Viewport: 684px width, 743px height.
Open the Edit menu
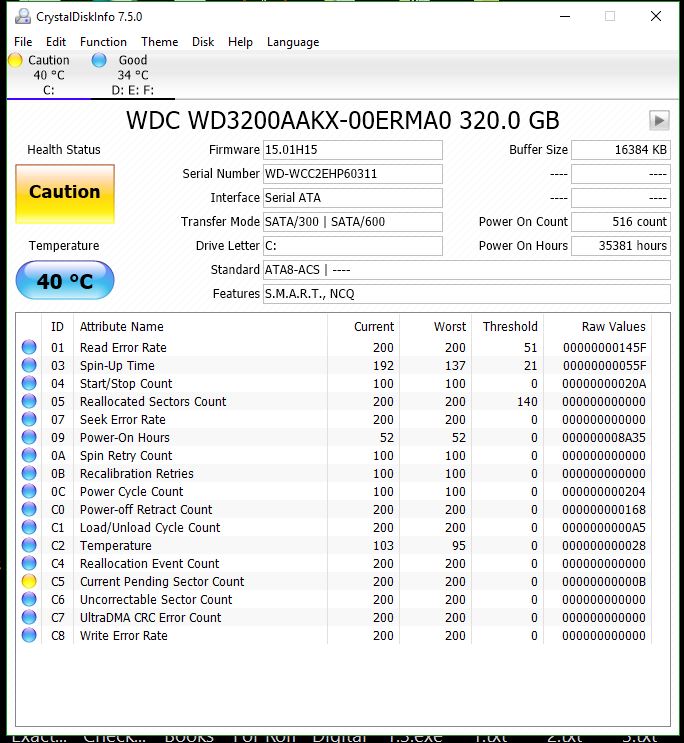(55, 42)
